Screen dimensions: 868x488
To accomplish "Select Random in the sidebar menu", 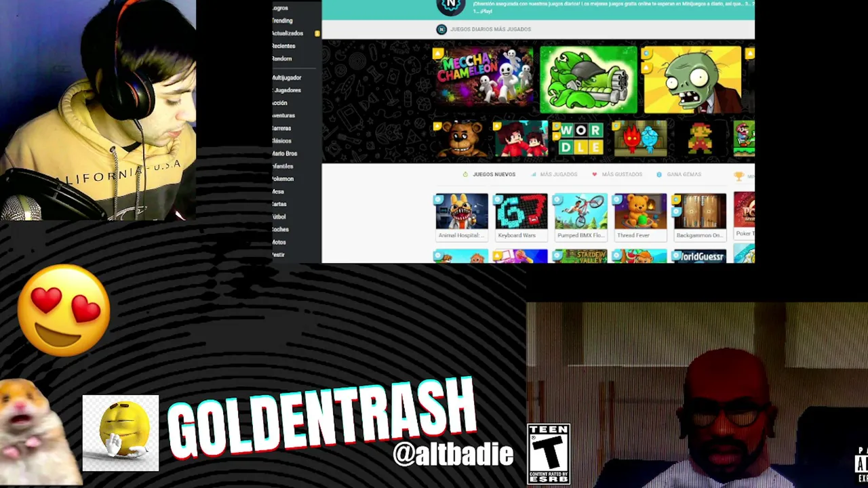I will pos(282,59).
